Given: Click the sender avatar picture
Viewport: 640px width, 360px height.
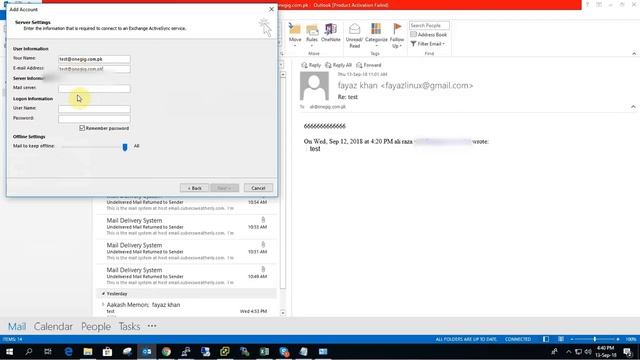Looking at the screenshot, I should pyautogui.click(x=314, y=86).
